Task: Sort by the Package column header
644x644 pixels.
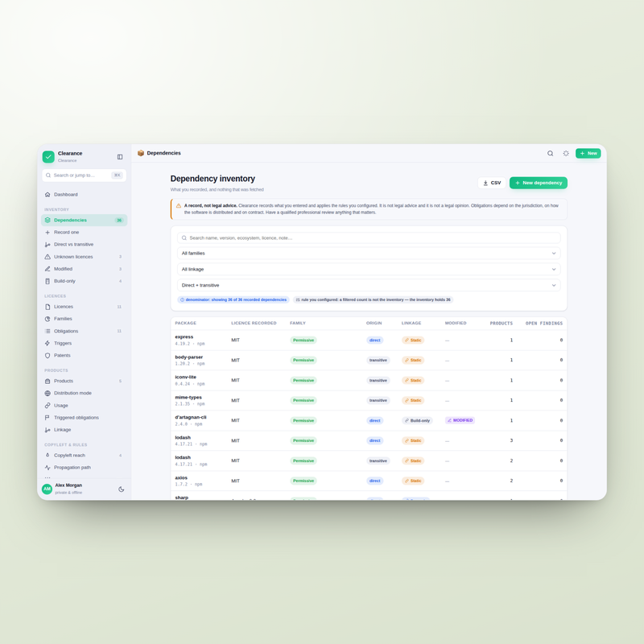Action: 186,324
